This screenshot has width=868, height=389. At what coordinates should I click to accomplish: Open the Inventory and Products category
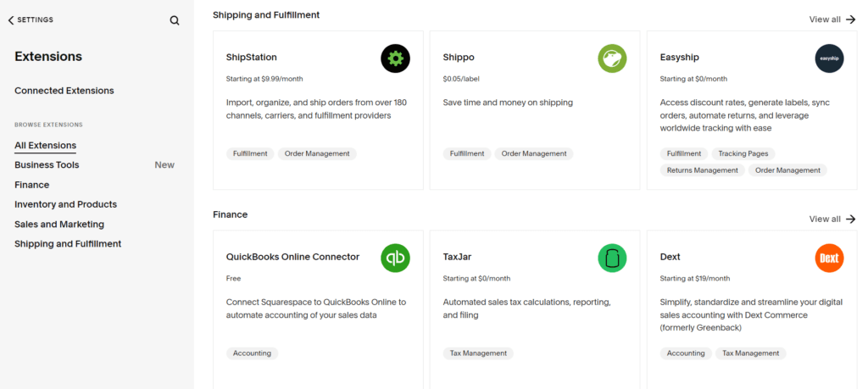(x=66, y=204)
